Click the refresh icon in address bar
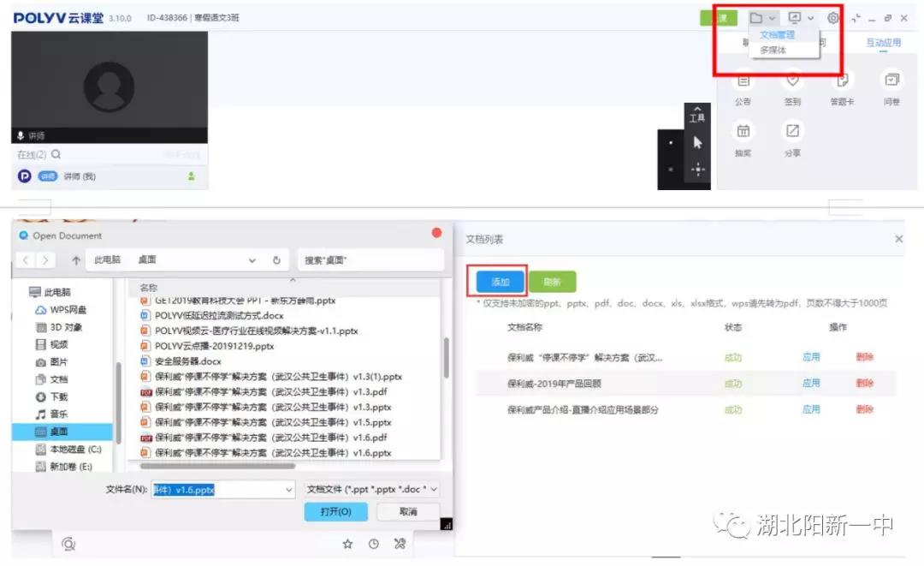924x566 pixels. [276, 260]
